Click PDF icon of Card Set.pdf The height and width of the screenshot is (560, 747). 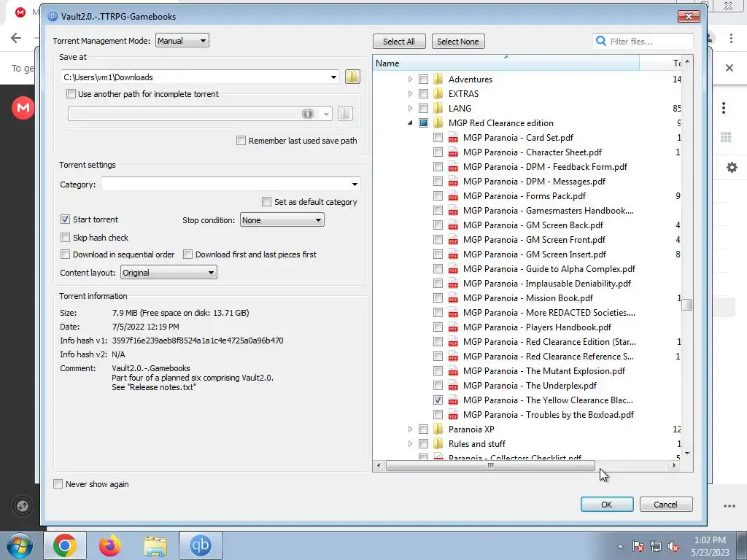(452, 138)
